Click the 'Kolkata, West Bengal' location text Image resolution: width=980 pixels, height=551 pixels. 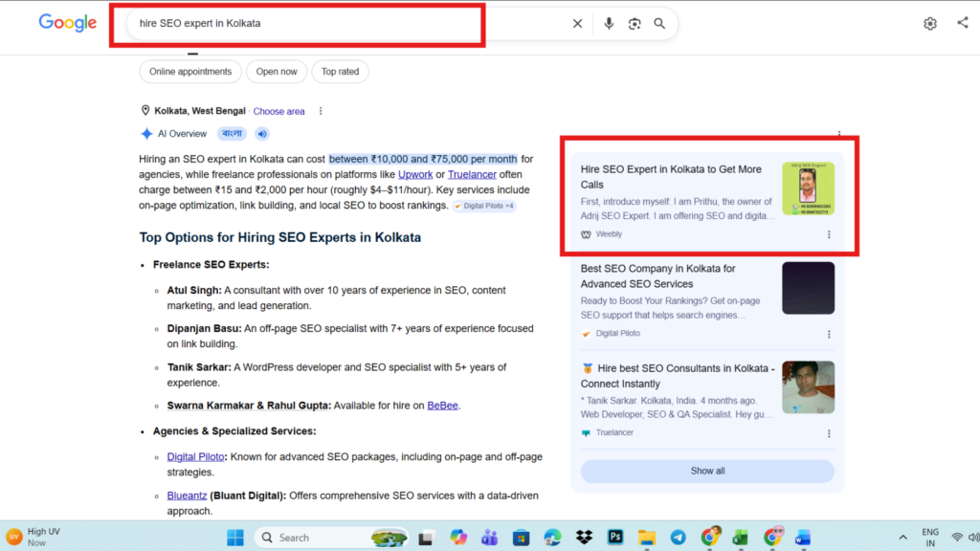click(200, 111)
